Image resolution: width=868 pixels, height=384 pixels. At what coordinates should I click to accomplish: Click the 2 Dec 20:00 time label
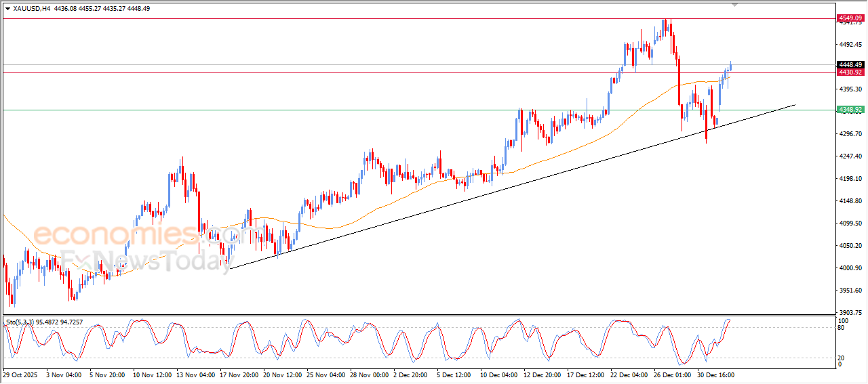pyautogui.click(x=411, y=375)
